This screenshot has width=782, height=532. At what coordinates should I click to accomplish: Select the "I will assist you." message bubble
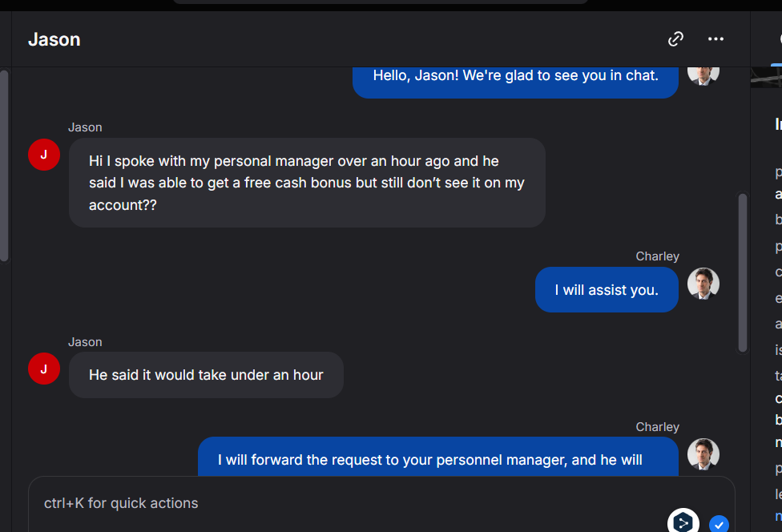(x=607, y=290)
